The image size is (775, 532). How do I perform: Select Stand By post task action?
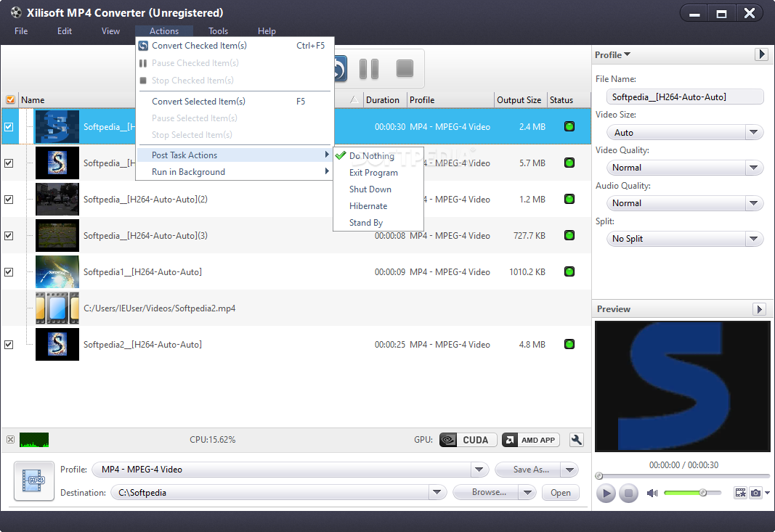(x=378, y=223)
